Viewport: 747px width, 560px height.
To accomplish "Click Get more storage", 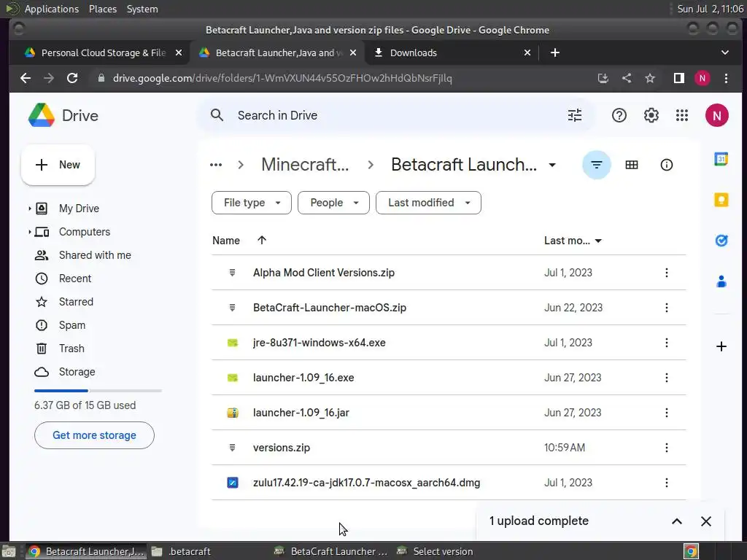I will tap(94, 435).
